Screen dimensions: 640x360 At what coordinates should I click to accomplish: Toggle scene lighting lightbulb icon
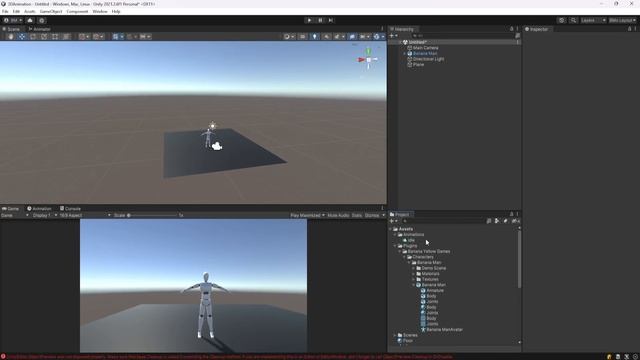(x=314, y=37)
